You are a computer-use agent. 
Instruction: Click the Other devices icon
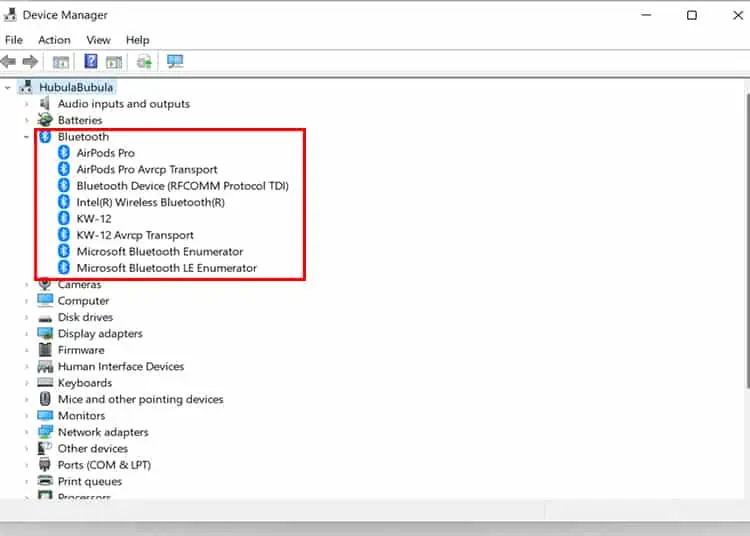coord(45,448)
